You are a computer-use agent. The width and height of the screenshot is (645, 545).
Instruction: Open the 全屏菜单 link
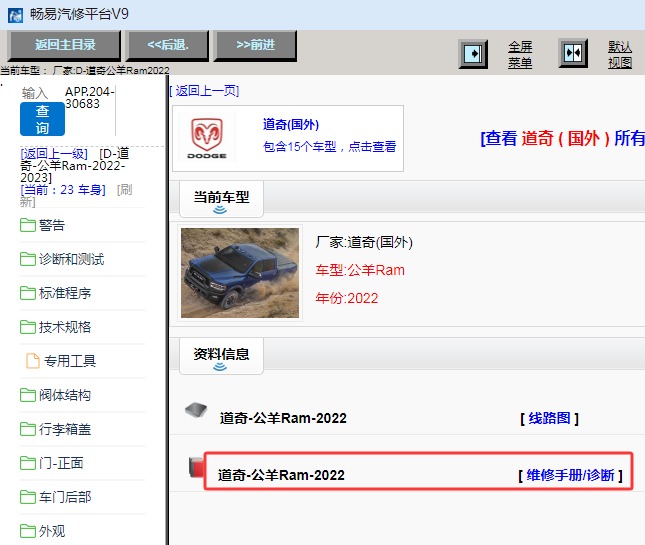(520, 54)
